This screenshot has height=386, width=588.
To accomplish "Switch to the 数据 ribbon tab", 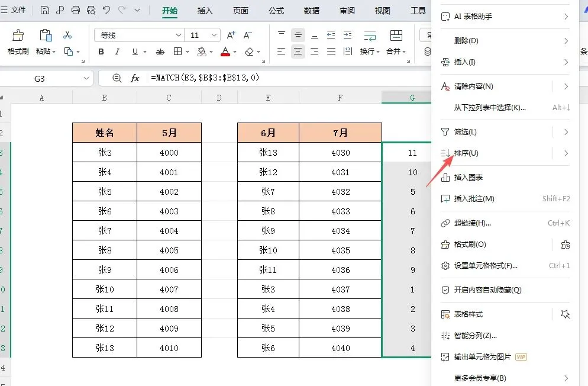I will pyautogui.click(x=312, y=11).
